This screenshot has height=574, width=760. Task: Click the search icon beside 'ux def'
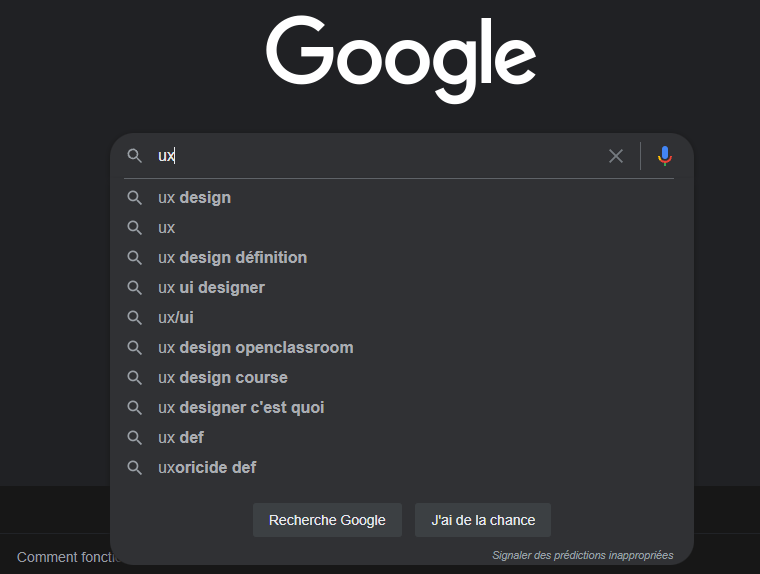[x=134, y=438]
